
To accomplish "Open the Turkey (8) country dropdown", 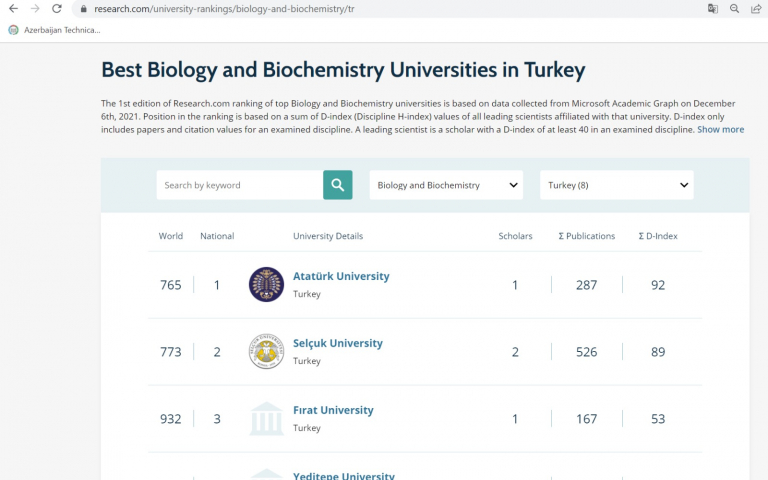I will (617, 185).
